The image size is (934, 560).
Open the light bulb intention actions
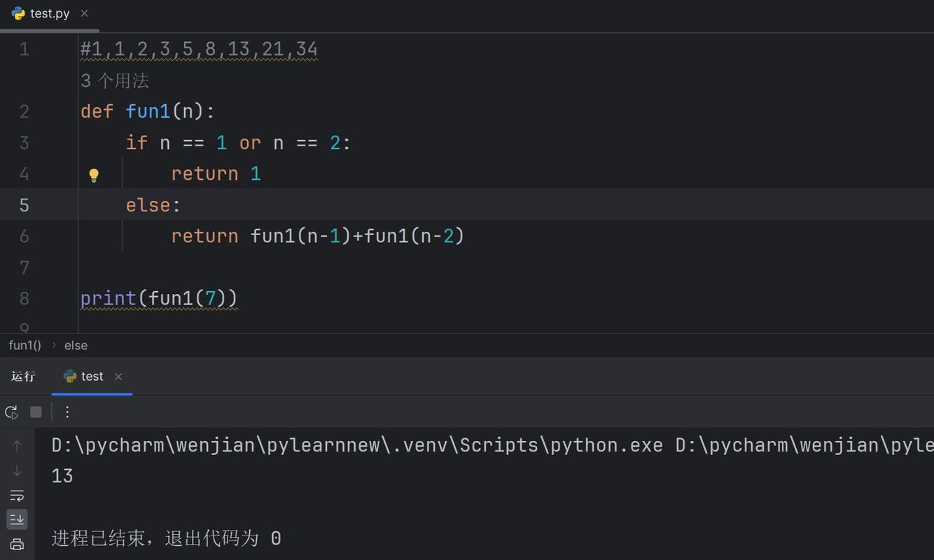(94, 175)
